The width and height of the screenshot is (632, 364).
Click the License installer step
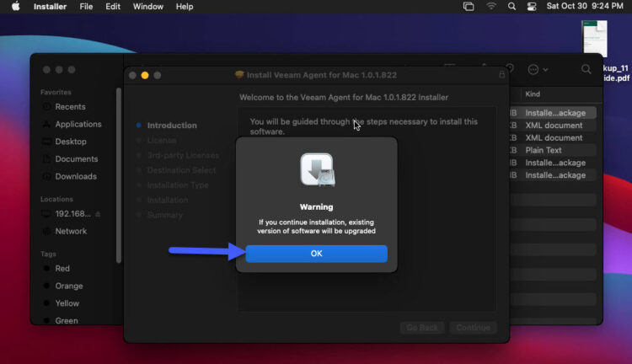click(x=162, y=140)
